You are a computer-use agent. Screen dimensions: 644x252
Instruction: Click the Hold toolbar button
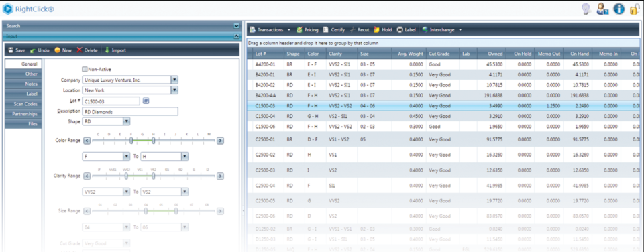pos(383,30)
